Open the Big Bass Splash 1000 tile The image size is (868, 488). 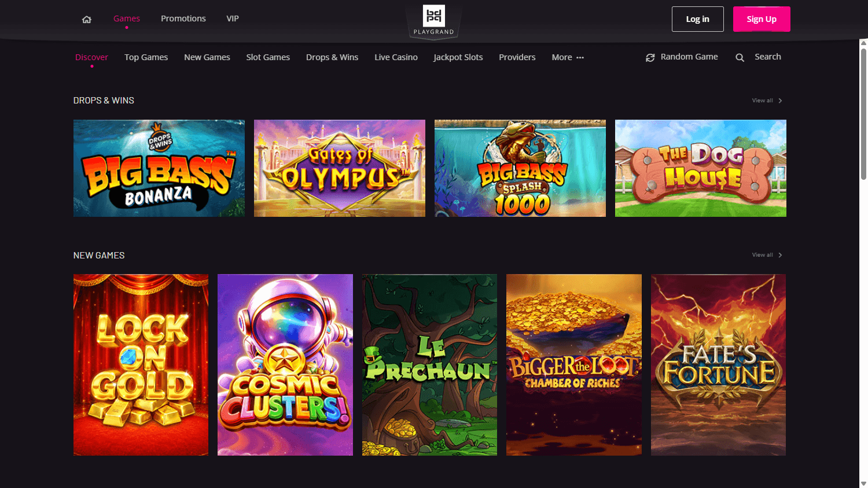(520, 168)
